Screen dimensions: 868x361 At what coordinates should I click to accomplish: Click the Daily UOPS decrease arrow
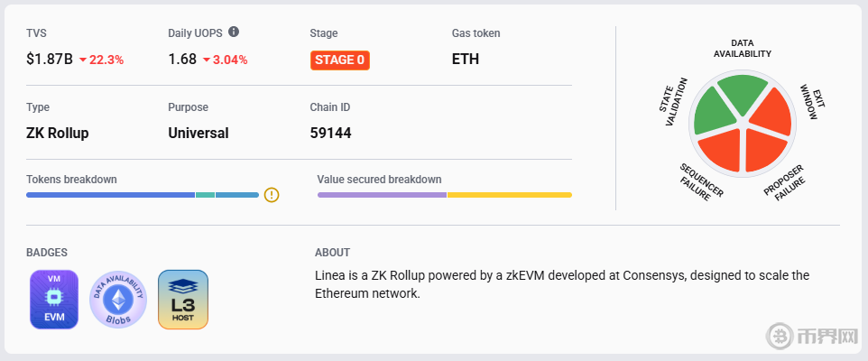click(207, 60)
